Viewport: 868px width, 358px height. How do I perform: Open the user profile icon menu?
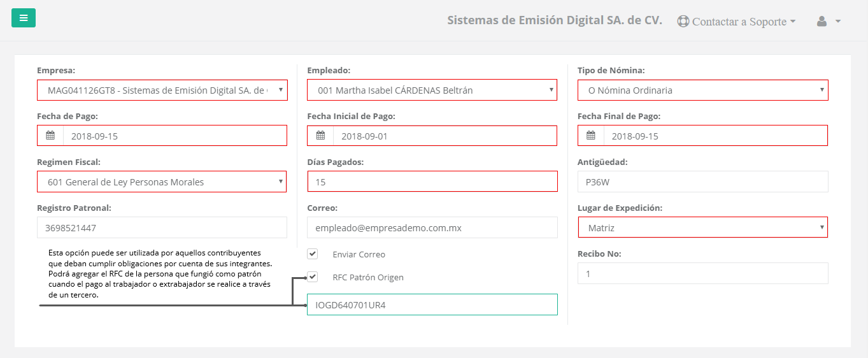[x=822, y=21]
